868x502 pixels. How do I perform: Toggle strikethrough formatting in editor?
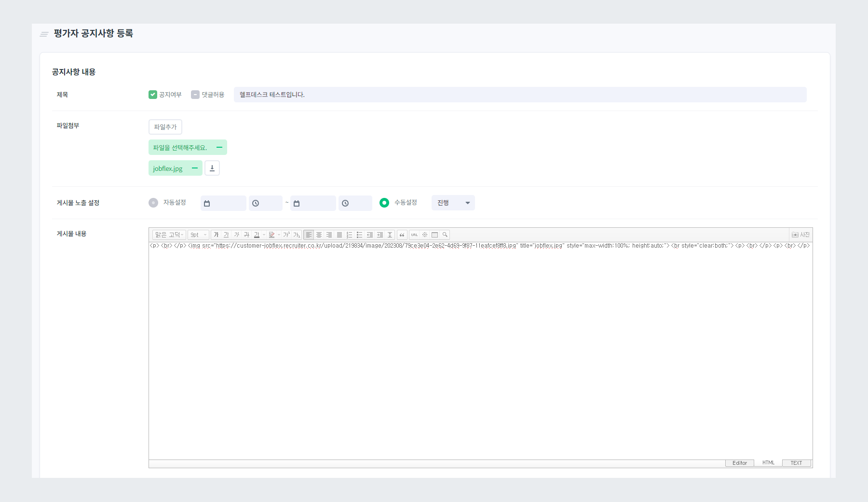pyautogui.click(x=246, y=235)
